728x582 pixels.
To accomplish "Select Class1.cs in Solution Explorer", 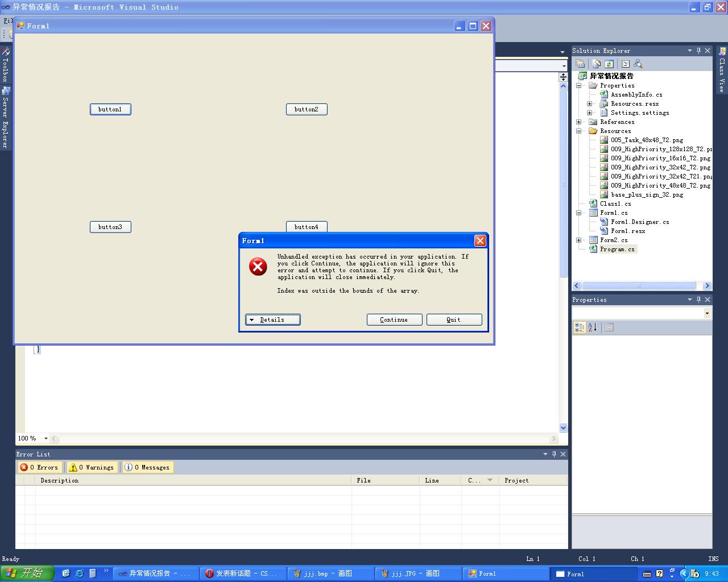I will (x=615, y=203).
